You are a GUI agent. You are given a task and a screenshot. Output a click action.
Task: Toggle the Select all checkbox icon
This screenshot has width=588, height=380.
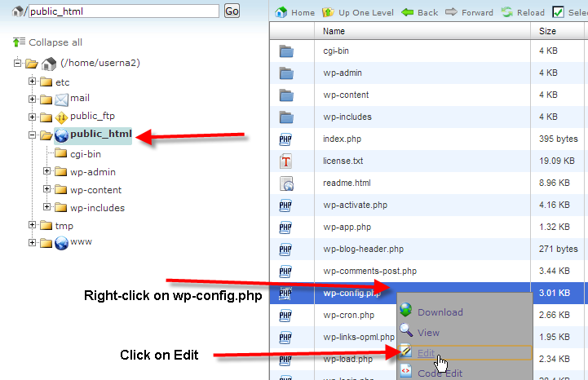(558, 12)
